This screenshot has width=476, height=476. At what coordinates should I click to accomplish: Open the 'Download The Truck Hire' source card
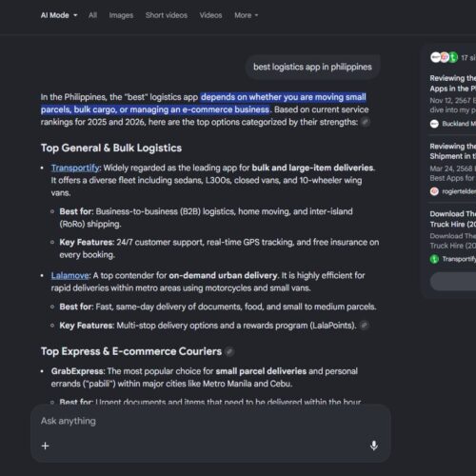click(x=453, y=236)
